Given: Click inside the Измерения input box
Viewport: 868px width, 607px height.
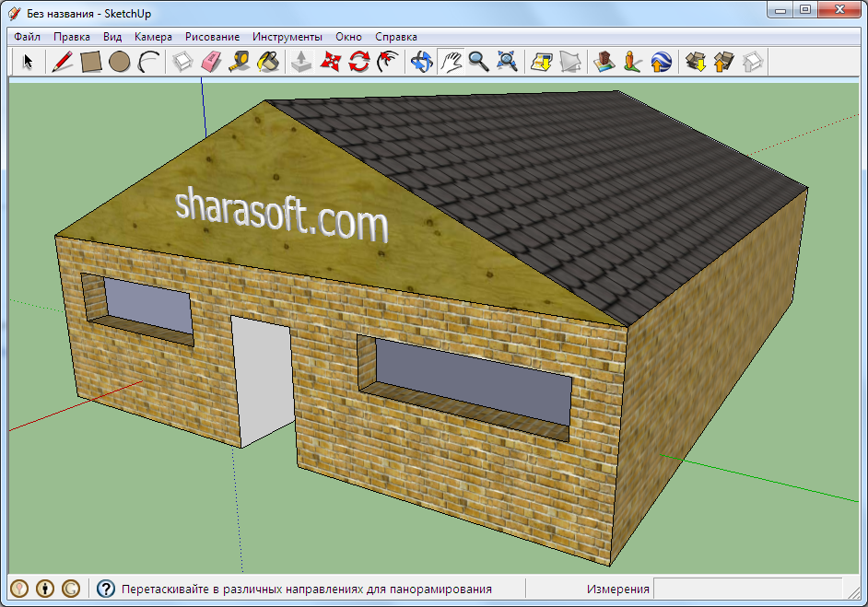Looking at the screenshot, I should 748,589.
